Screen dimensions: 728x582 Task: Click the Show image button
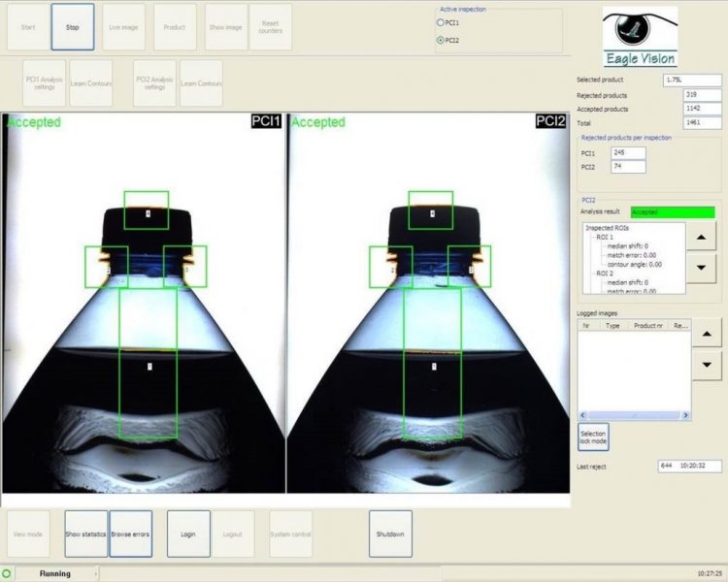click(x=225, y=27)
